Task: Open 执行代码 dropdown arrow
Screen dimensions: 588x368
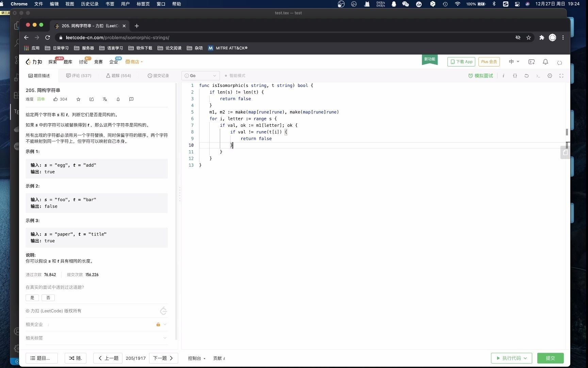Action: click(x=525, y=358)
